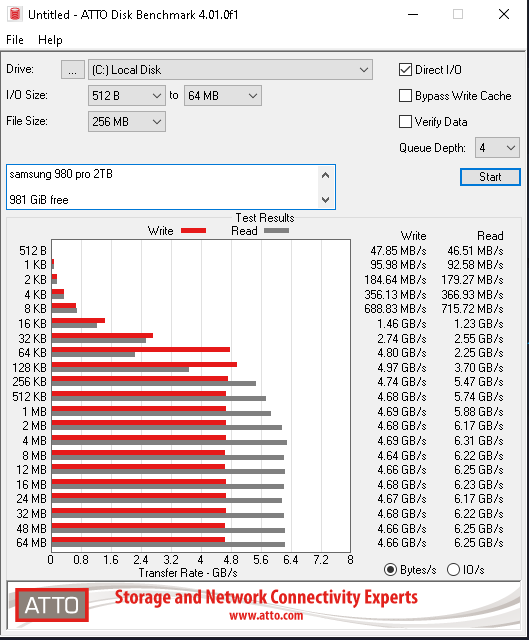Click the description box down arrow
The height and width of the screenshot is (640, 529).
(325, 200)
